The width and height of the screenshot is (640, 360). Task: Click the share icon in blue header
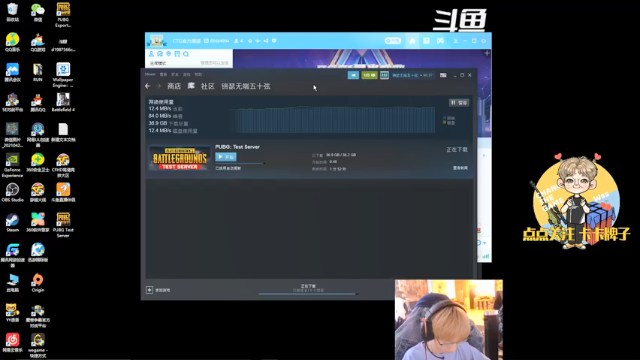point(266,41)
